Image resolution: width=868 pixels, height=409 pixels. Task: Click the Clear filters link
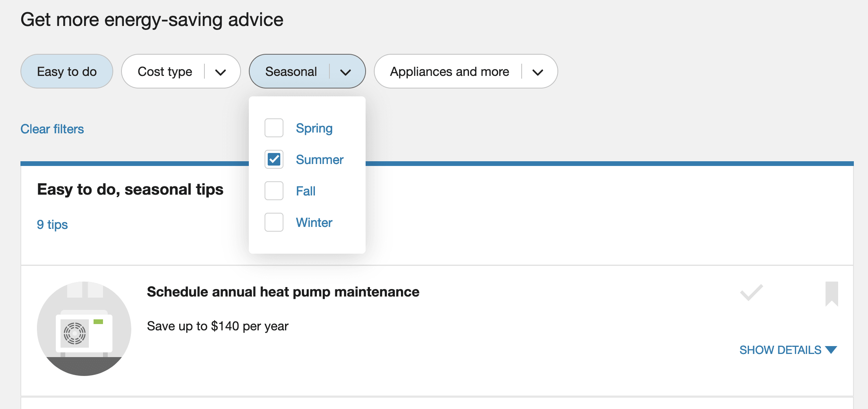(x=52, y=129)
